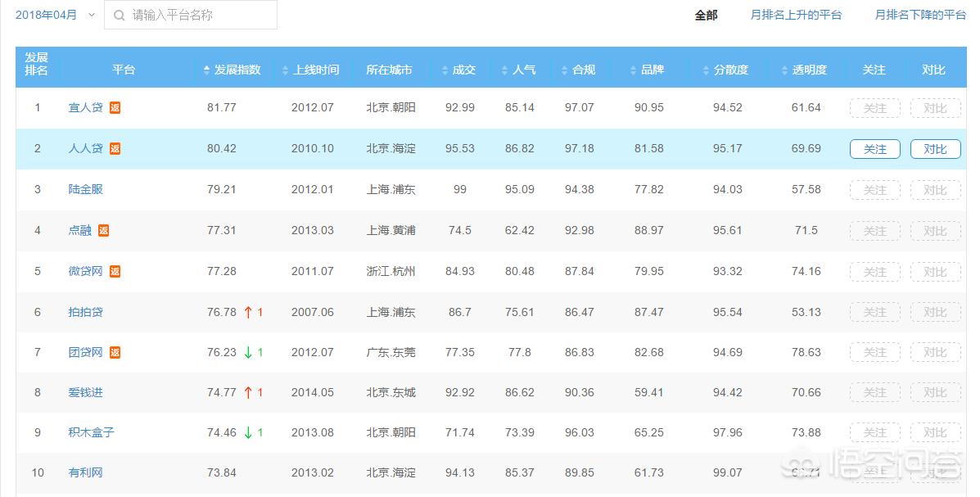Viewport: 980px width, 497px height.
Task: Toggle 关注 for 有利网
Action: pyautogui.click(x=874, y=472)
